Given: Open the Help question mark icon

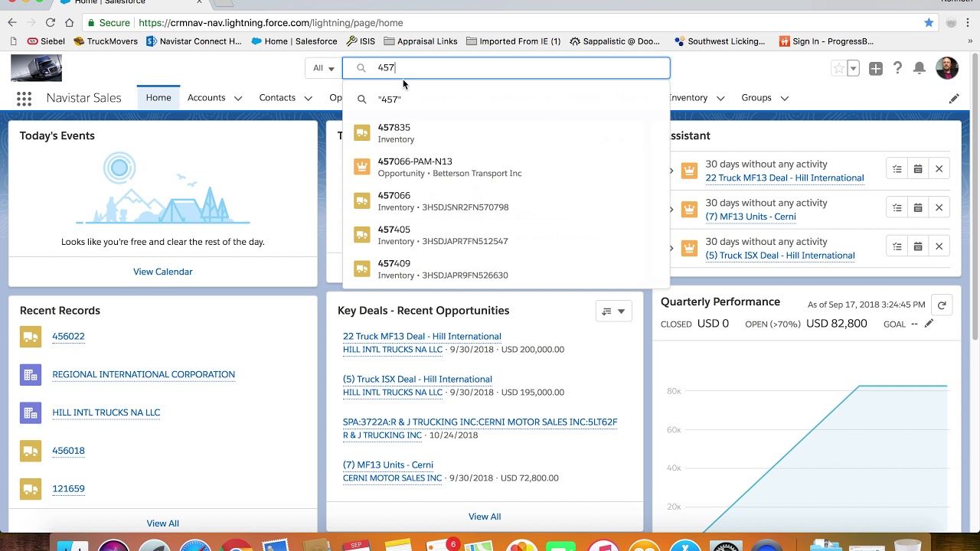Looking at the screenshot, I should [x=897, y=68].
